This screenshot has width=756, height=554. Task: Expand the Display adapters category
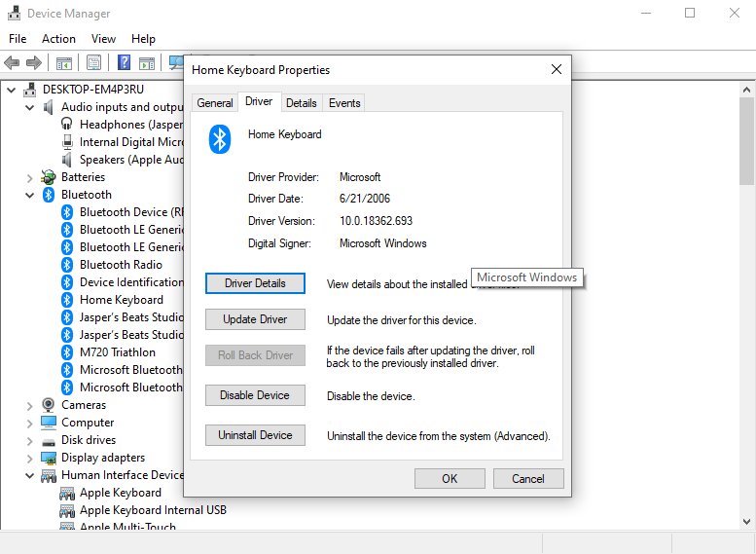coord(30,458)
